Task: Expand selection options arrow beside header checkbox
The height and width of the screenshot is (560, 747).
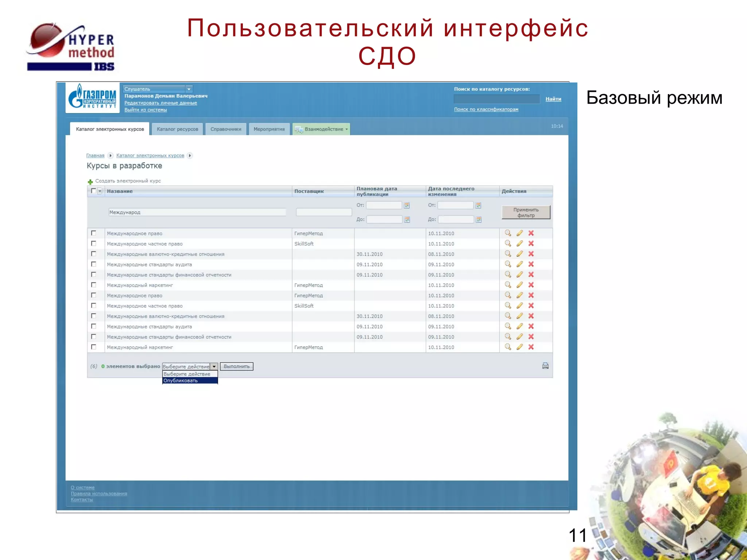Action: (x=100, y=191)
